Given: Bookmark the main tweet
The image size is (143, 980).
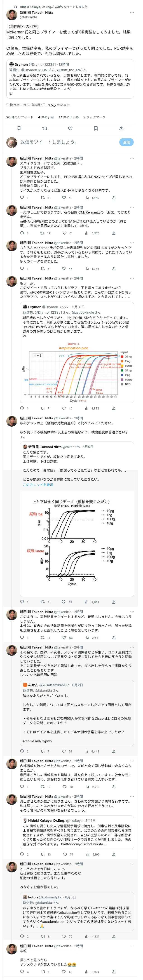Looking at the screenshot, I should tap(96, 129).
